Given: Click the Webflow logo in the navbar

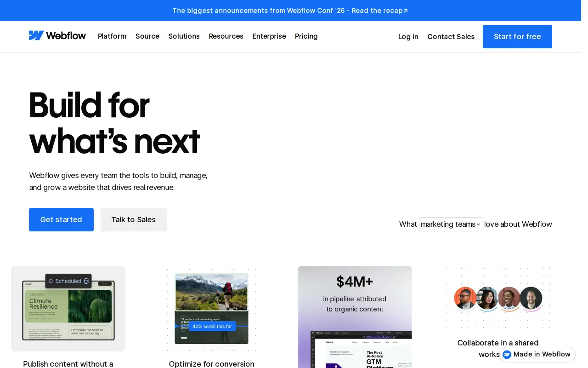Looking at the screenshot, I should point(57,36).
